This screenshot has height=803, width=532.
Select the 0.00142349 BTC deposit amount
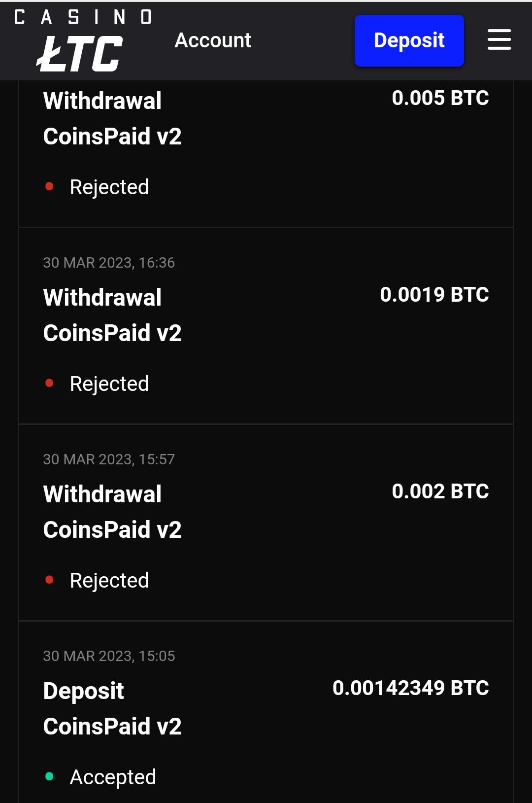tap(410, 688)
